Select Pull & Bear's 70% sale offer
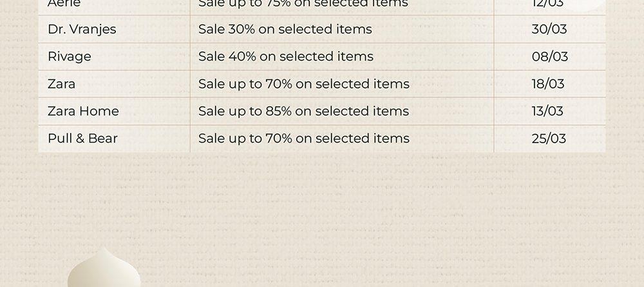 point(304,139)
